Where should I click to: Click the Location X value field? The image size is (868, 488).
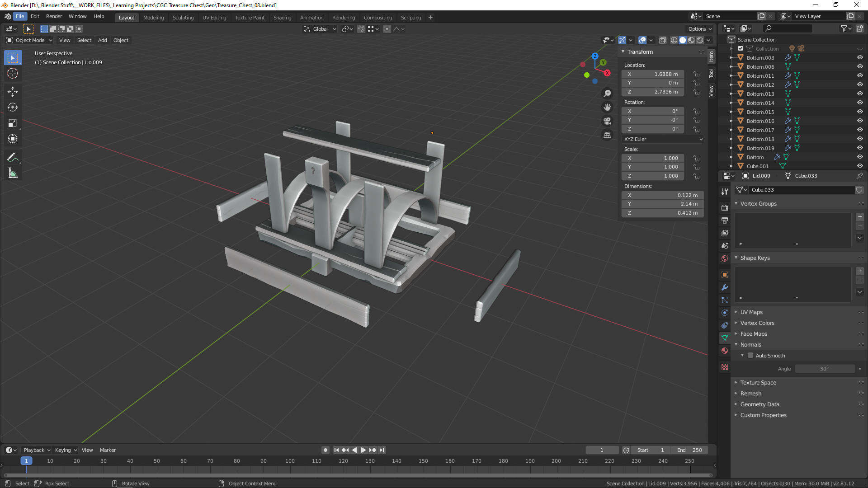click(652, 74)
